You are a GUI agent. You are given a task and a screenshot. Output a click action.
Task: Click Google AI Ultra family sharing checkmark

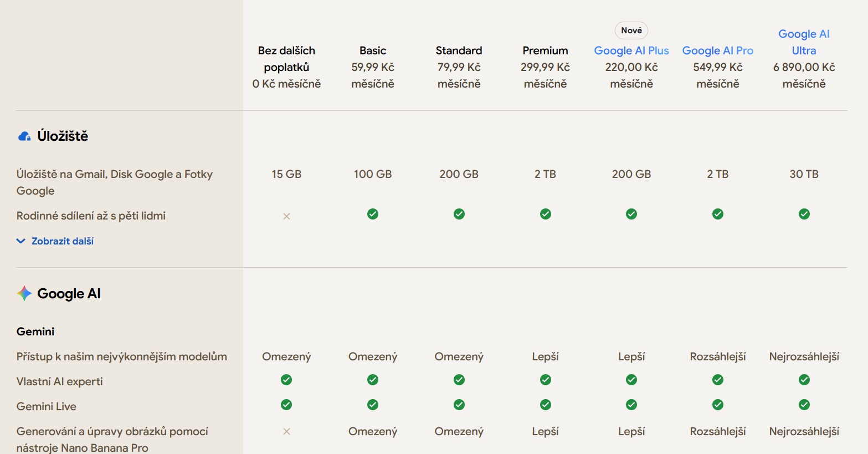click(x=804, y=214)
